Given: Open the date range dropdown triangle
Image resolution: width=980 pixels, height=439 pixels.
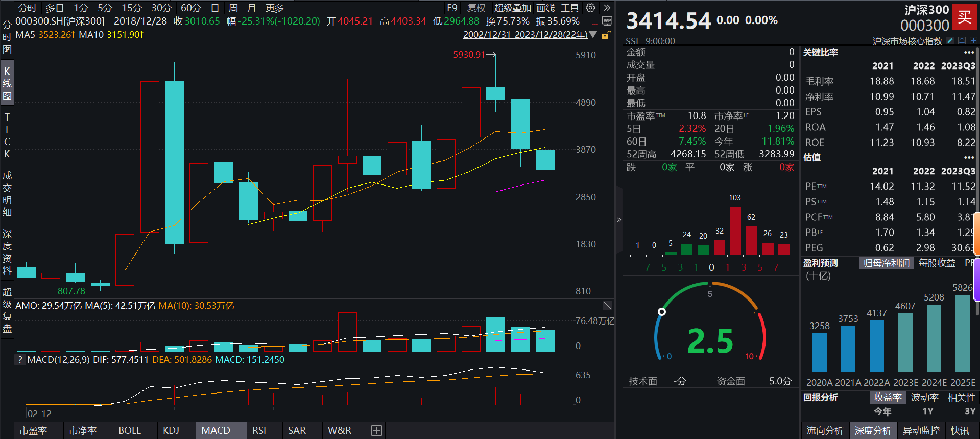Looking at the screenshot, I should pyautogui.click(x=593, y=35).
